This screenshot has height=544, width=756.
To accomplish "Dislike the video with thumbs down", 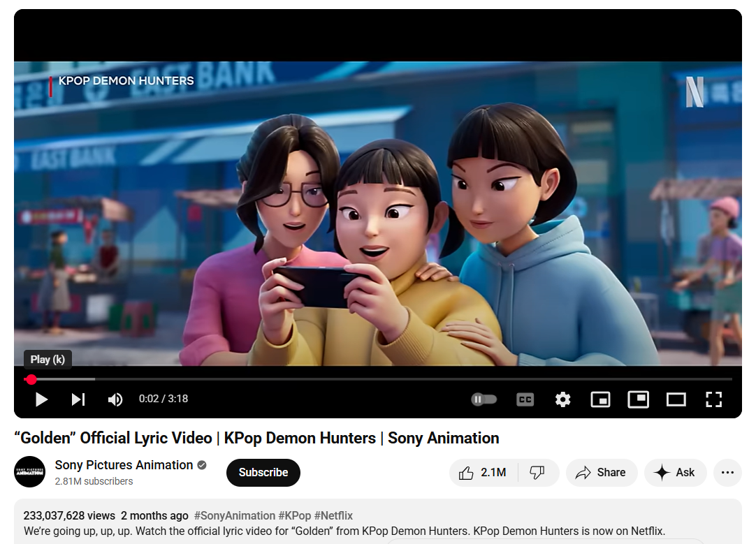I will coord(537,473).
